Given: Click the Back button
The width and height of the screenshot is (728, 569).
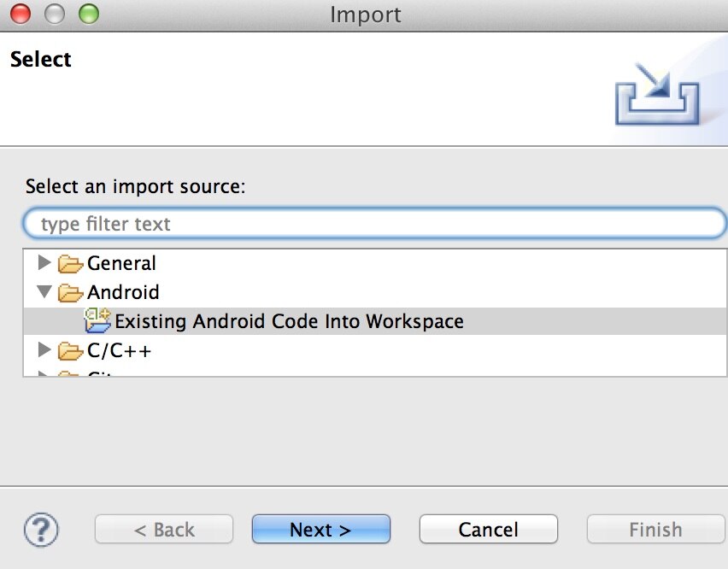Looking at the screenshot, I should click(x=164, y=530).
